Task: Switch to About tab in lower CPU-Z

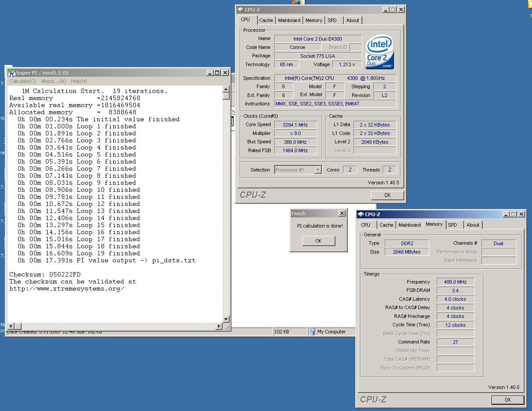Action: click(x=473, y=225)
